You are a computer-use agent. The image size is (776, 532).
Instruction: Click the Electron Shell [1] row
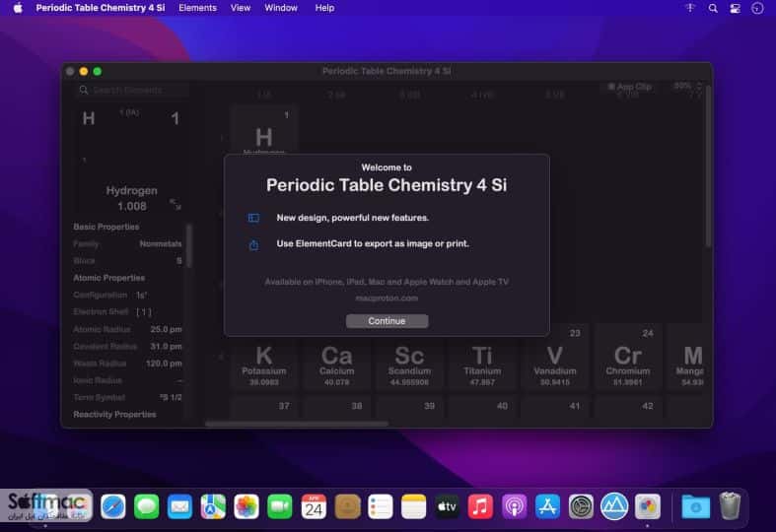[x=127, y=312]
